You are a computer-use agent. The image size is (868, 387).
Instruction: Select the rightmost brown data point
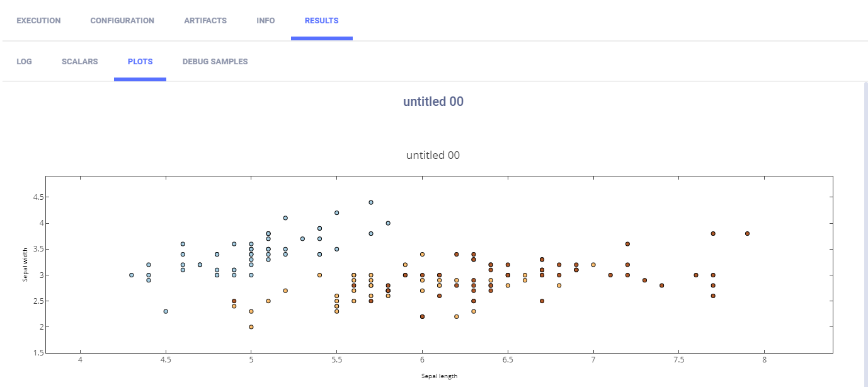pos(747,233)
